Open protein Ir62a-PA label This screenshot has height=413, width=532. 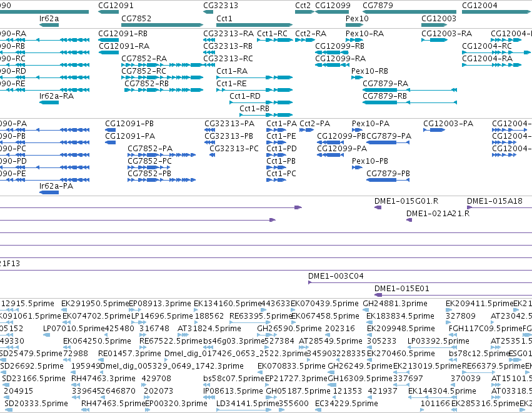click(56, 186)
